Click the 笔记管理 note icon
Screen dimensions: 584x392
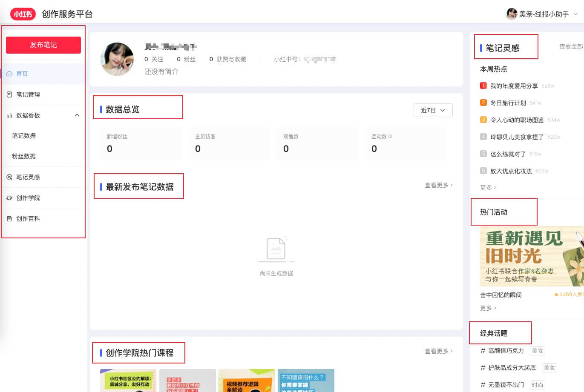tap(9, 94)
